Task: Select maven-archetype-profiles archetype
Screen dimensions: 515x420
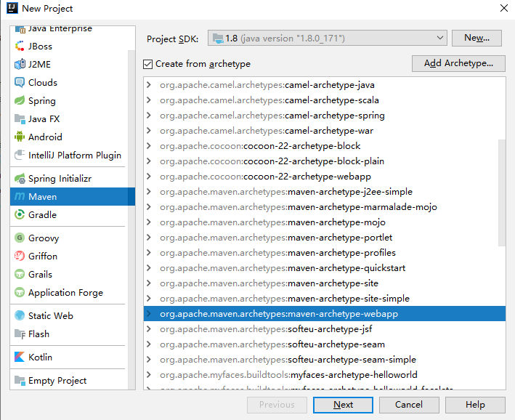Action: [x=325, y=252]
